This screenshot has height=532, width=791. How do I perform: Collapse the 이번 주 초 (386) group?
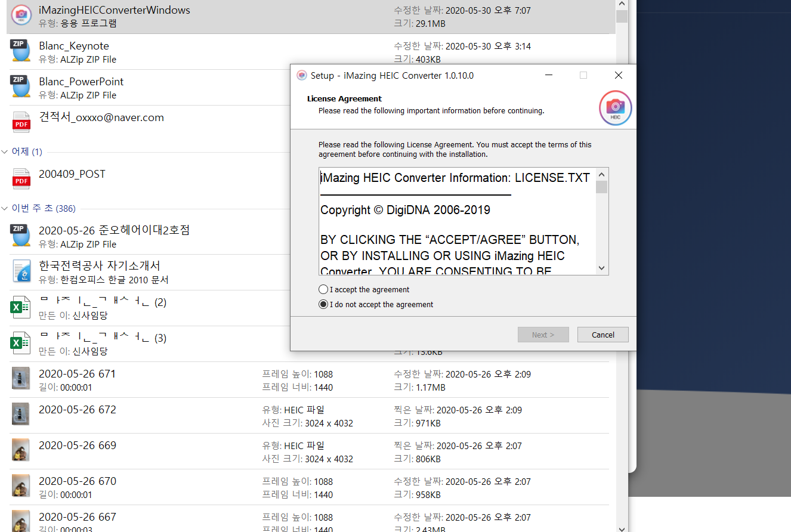tap(5, 209)
